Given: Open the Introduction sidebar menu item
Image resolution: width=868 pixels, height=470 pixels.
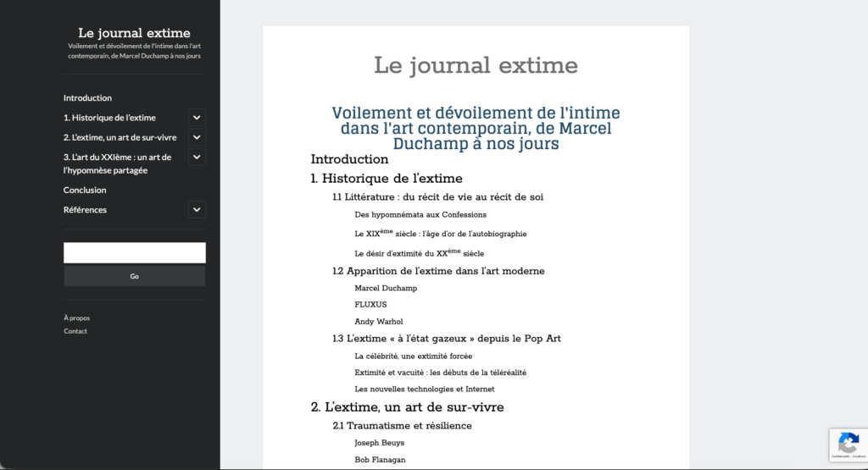Looking at the screenshot, I should (x=87, y=98).
